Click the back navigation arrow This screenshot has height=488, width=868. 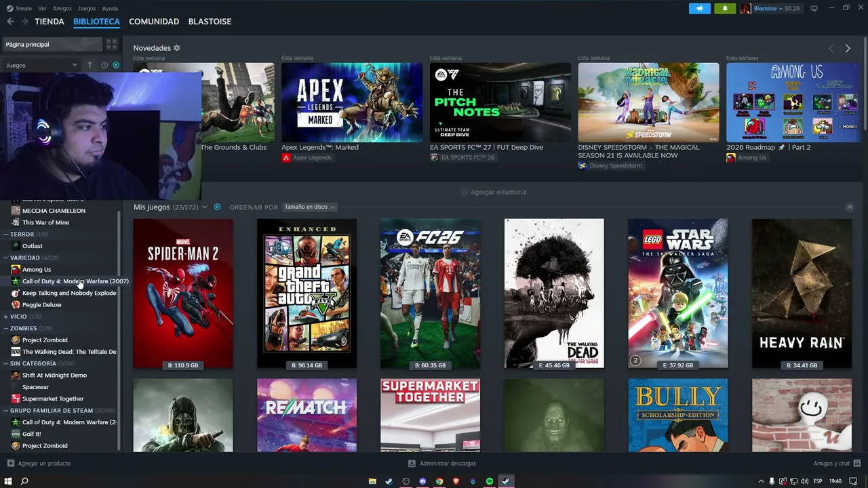click(10, 22)
